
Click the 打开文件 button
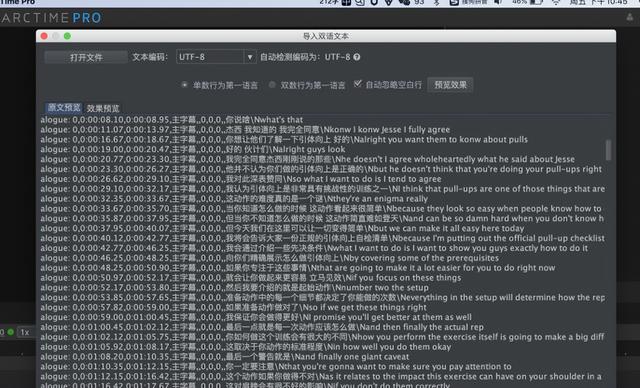tap(86, 57)
